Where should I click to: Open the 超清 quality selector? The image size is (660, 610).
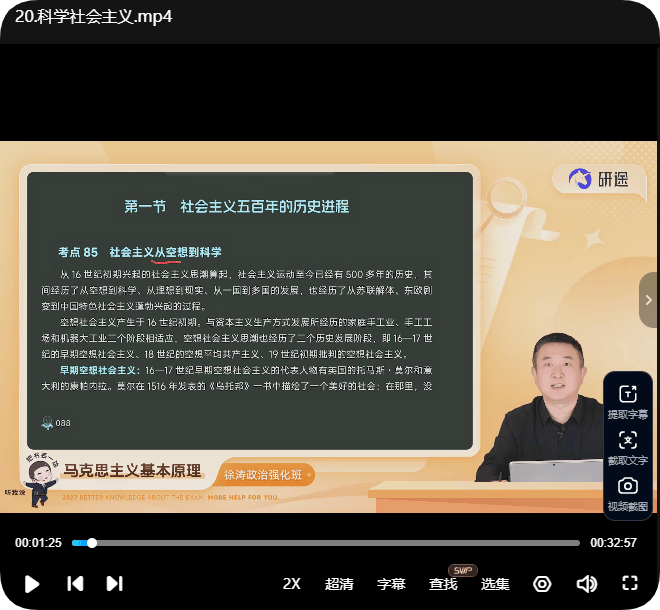[x=339, y=584]
